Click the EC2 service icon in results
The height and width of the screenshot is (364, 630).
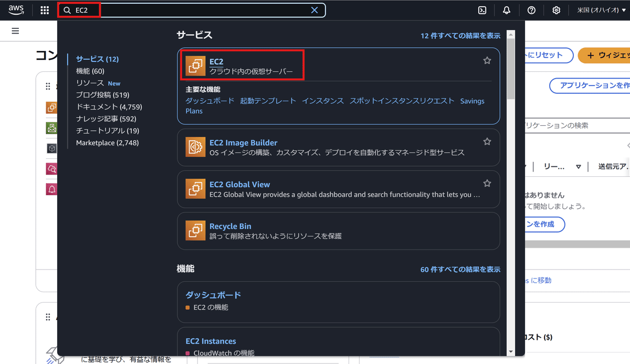coord(196,65)
